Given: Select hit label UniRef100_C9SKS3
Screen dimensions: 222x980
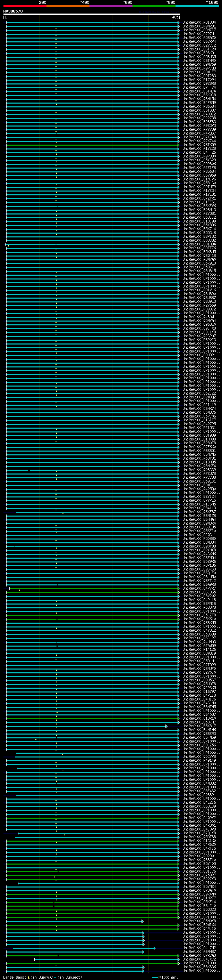Looking at the screenshot, I should click(x=199, y=569).
